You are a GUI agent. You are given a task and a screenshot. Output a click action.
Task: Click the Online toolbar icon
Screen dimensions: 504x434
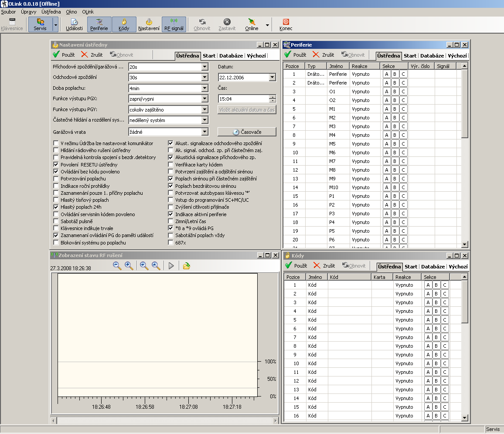coord(252,24)
